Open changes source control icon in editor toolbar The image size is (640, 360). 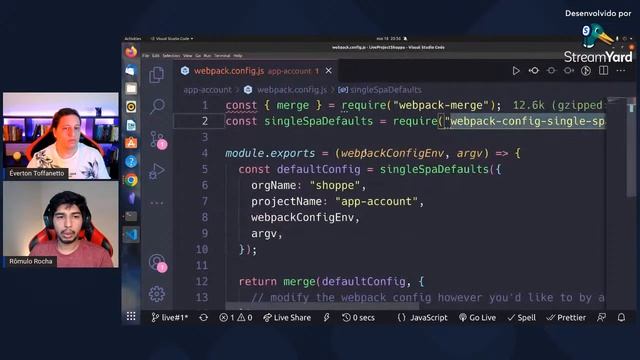pos(586,71)
